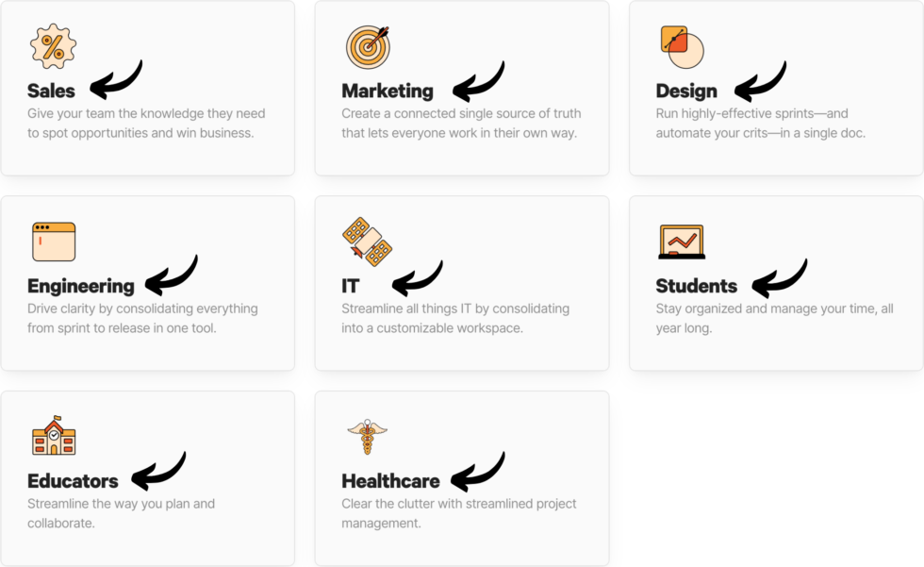Screen dimensions: 924x567
Task: Open the Educators heading link
Action: 73,481
